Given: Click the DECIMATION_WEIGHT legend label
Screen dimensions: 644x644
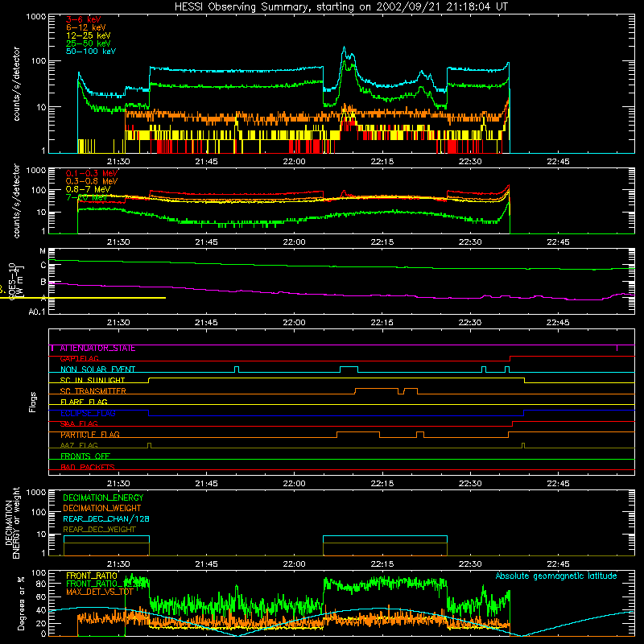Looking at the screenshot, I should (102, 509).
